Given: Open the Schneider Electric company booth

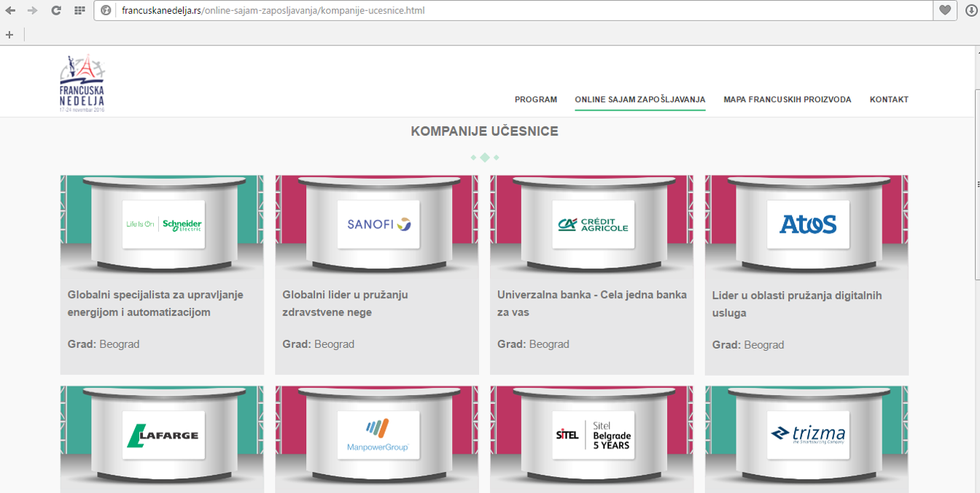Looking at the screenshot, I should (163, 225).
